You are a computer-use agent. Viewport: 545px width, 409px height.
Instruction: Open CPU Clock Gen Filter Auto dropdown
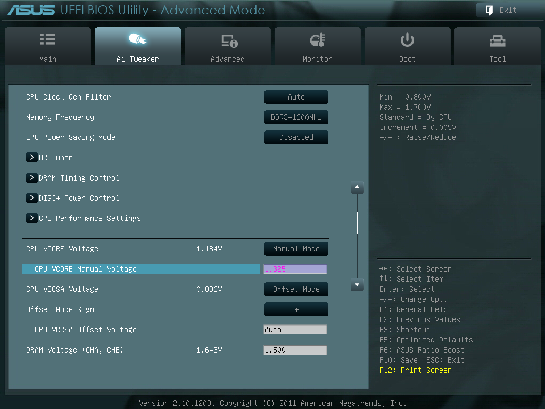296,97
